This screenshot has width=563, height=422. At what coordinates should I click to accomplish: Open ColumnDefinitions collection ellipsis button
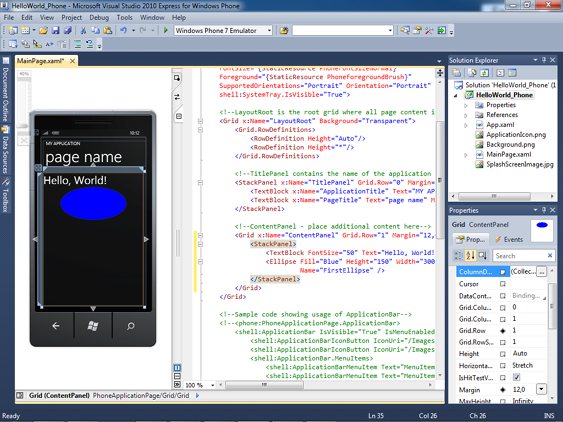pos(542,272)
